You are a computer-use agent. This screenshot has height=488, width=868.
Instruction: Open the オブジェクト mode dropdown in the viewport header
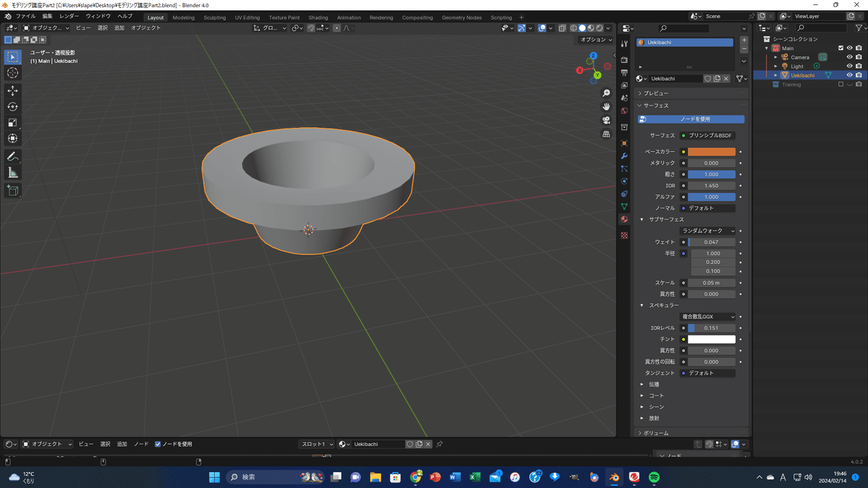46,28
